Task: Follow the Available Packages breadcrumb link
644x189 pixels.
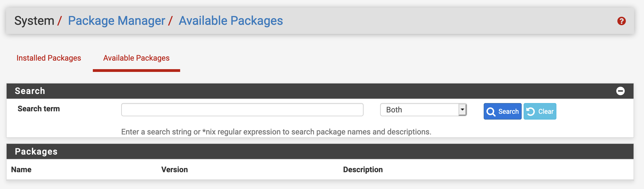Action: tap(231, 21)
